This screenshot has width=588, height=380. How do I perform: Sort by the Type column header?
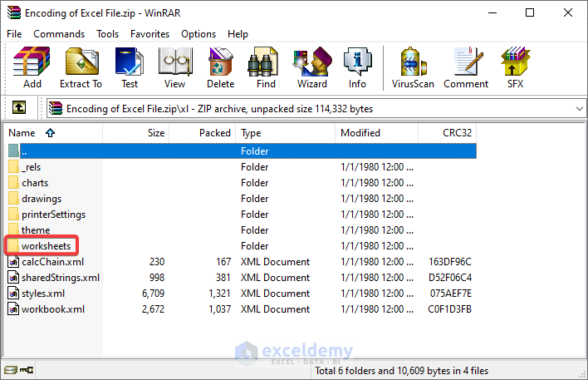[286, 133]
